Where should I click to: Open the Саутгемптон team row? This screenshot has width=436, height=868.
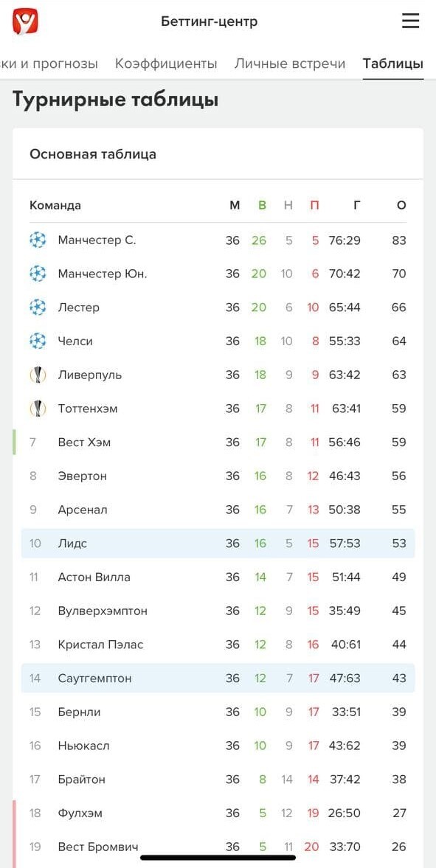(x=218, y=678)
